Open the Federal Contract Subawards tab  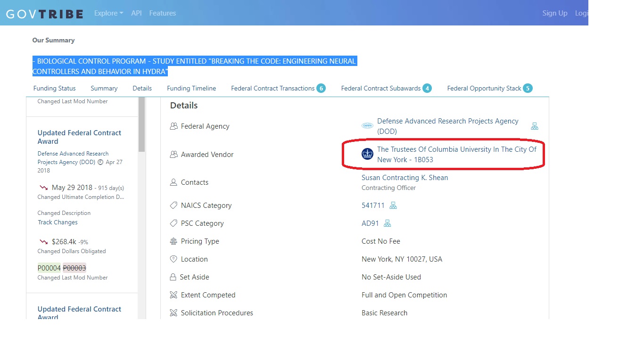click(x=386, y=88)
